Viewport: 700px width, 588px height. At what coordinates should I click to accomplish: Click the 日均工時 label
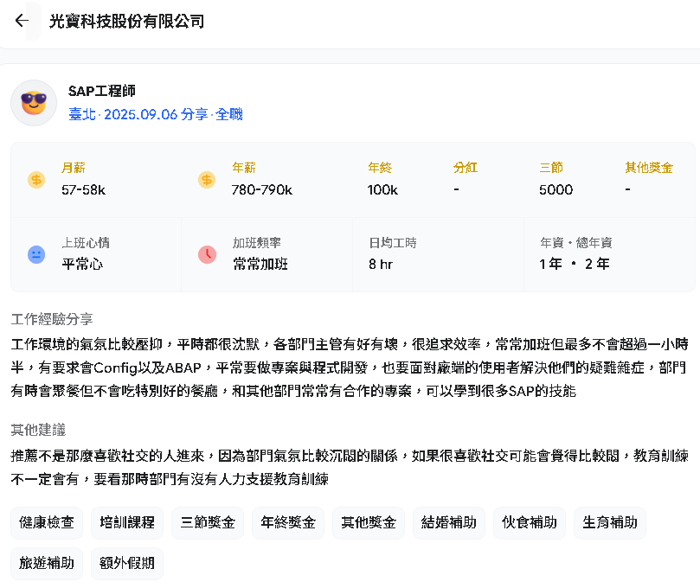[x=393, y=243]
